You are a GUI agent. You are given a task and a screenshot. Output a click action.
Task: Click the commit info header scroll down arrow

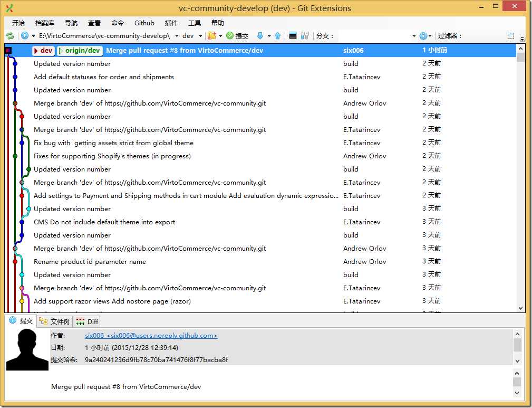517,361
